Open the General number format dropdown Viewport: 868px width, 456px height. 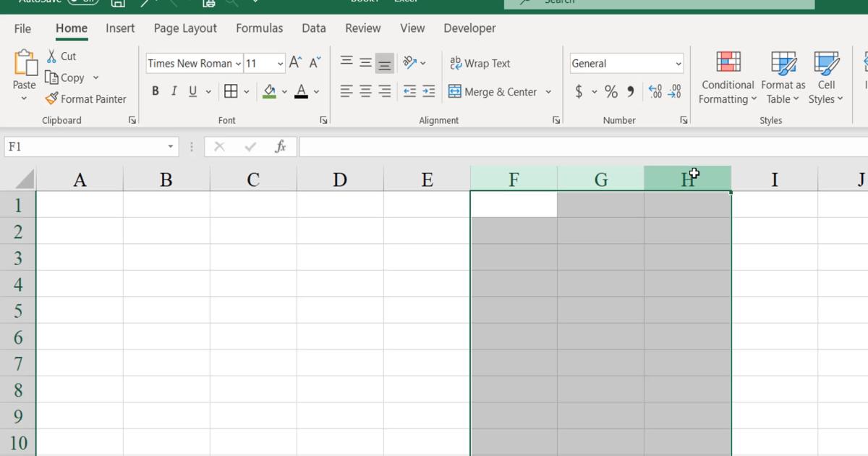(x=678, y=63)
